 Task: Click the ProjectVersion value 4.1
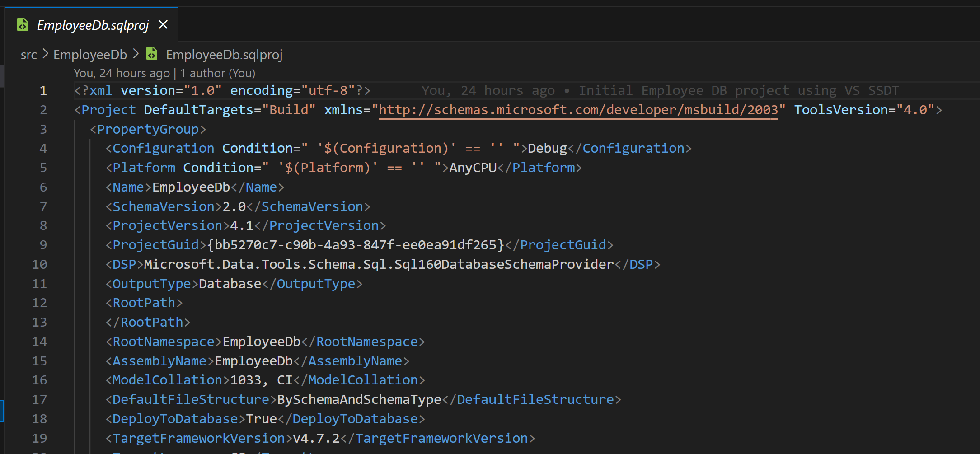(242, 225)
